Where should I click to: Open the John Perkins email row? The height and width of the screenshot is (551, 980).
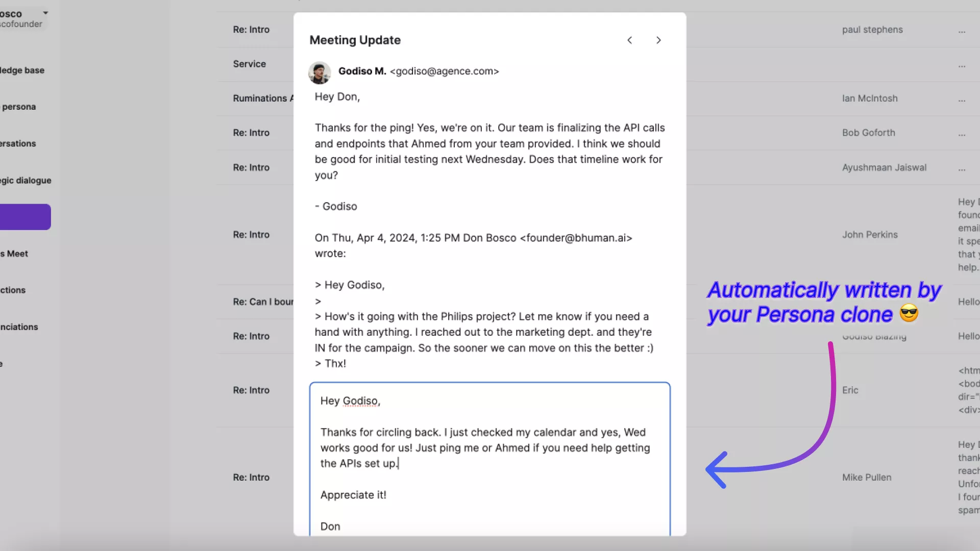click(870, 235)
